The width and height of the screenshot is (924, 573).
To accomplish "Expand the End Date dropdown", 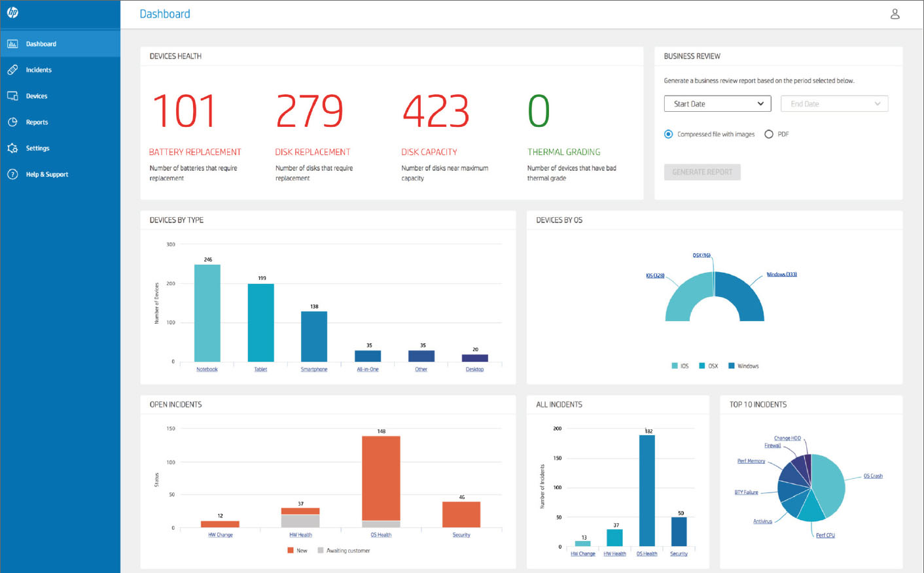I will tap(834, 104).
